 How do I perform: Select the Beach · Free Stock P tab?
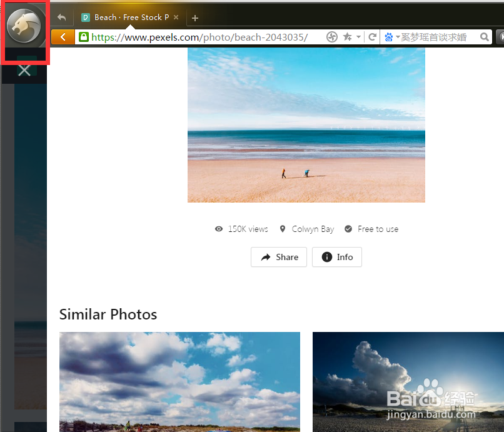pyautogui.click(x=130, y=18)
